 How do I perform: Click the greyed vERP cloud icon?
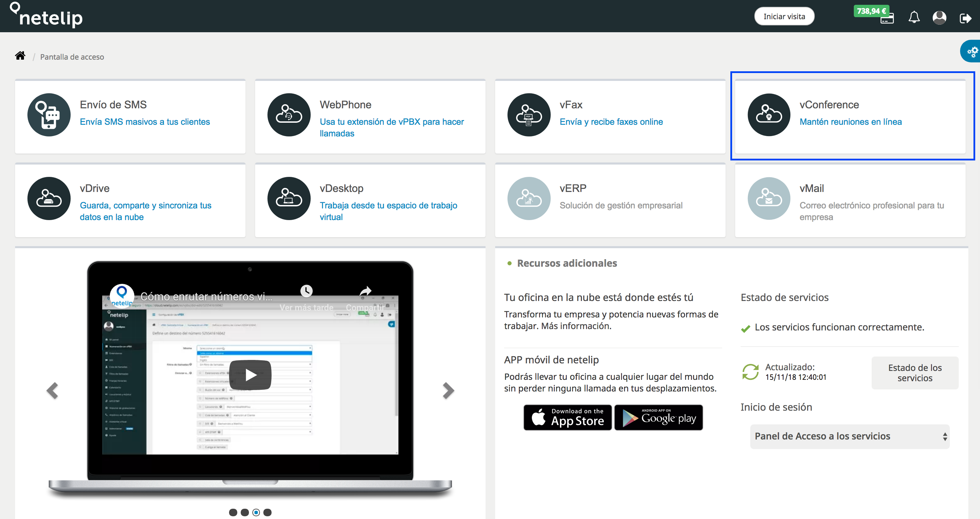pyautogui.click(x=529, y=198)
